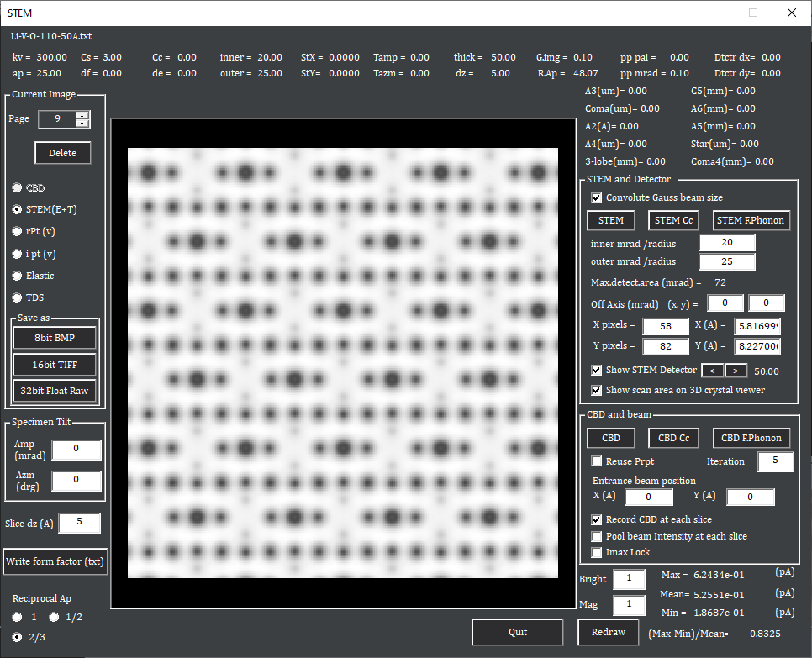
Task: Delete the current image
Action: tap(63, 153)
